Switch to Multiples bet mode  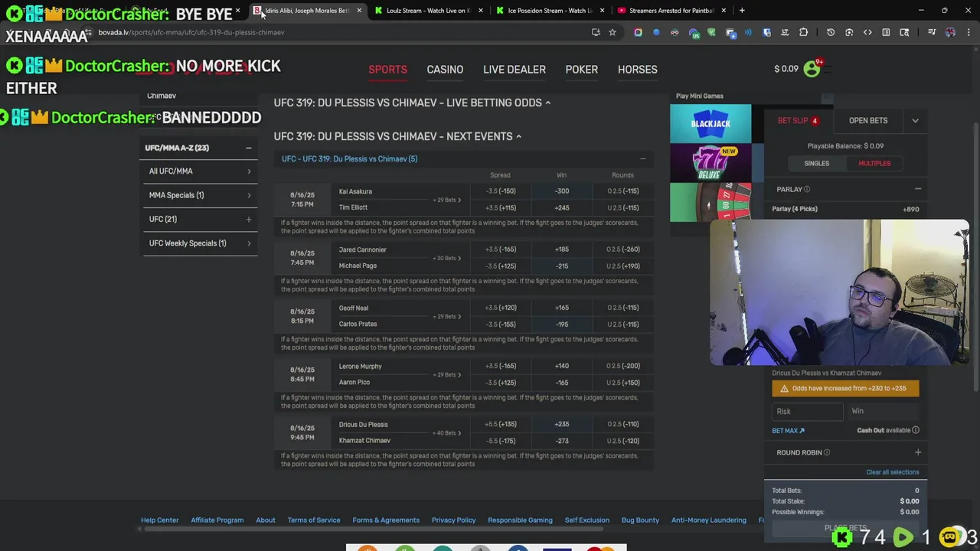[874, 163]
